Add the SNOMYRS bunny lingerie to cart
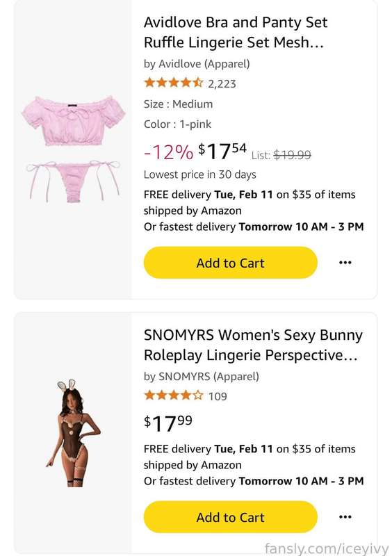This screenshot has height=556, width=392. tap(230, 517)
